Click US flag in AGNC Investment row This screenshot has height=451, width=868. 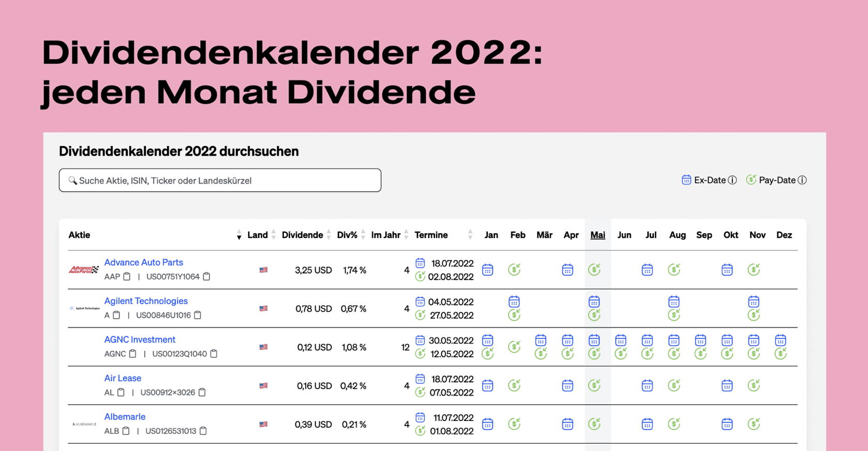click(263, 347)
